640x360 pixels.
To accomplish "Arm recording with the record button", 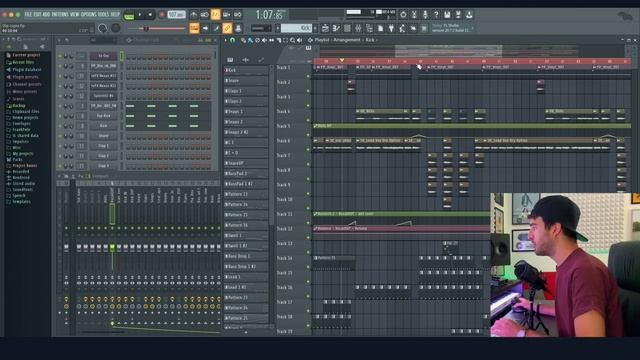I will [162, 15].
